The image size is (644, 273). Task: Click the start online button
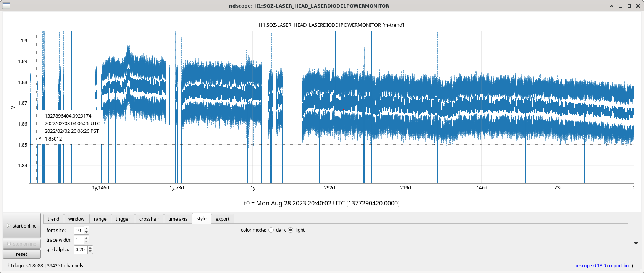(x=22, y=226)
